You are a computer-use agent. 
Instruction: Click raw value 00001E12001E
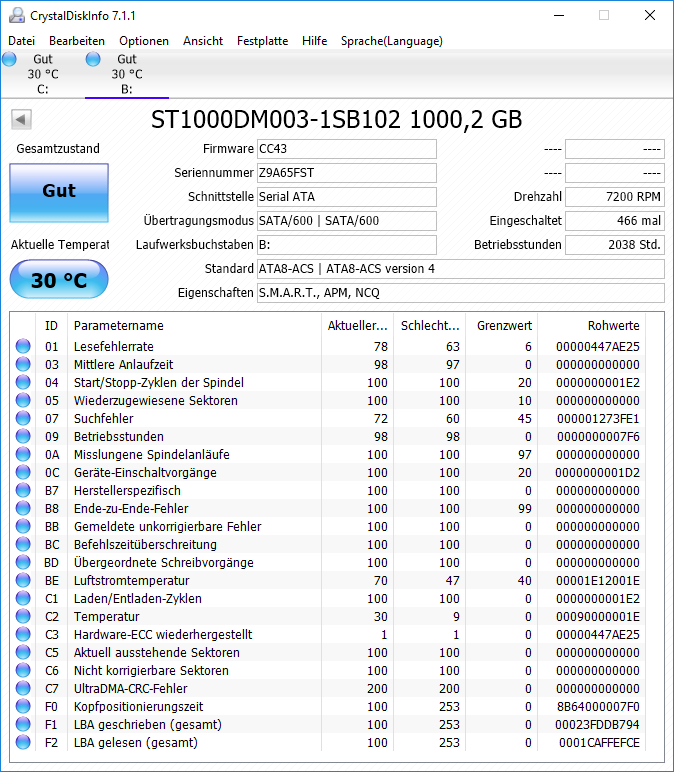[x=598, y=580]
